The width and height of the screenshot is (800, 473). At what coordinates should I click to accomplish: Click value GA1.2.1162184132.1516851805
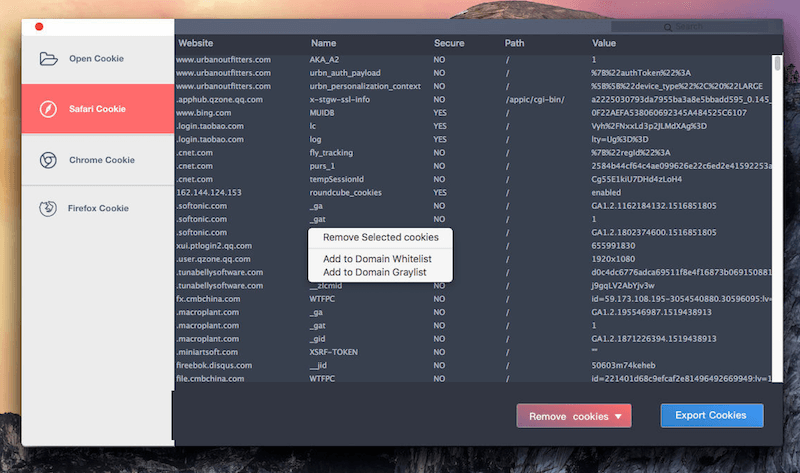pos(654,206)
